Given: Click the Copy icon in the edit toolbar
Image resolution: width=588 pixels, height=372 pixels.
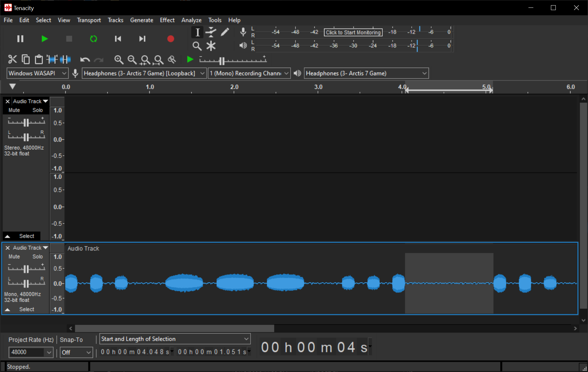Looking at the screenshot, I should 26,59.
